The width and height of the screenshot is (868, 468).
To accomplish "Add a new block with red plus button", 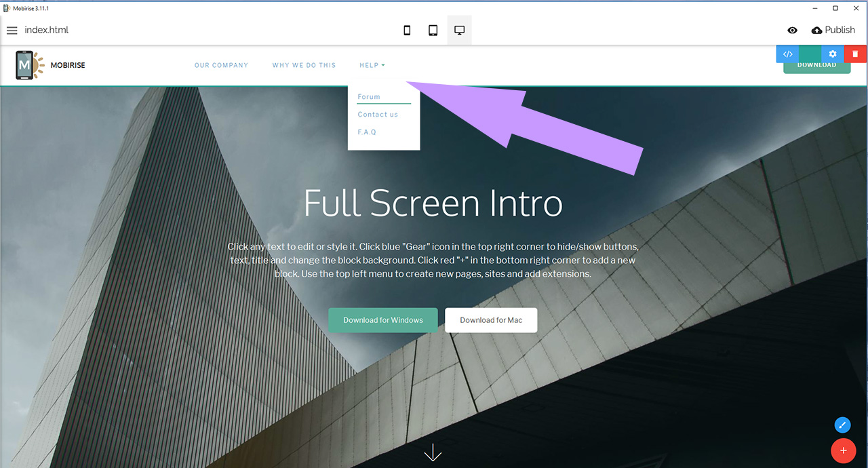I will 844,450.
